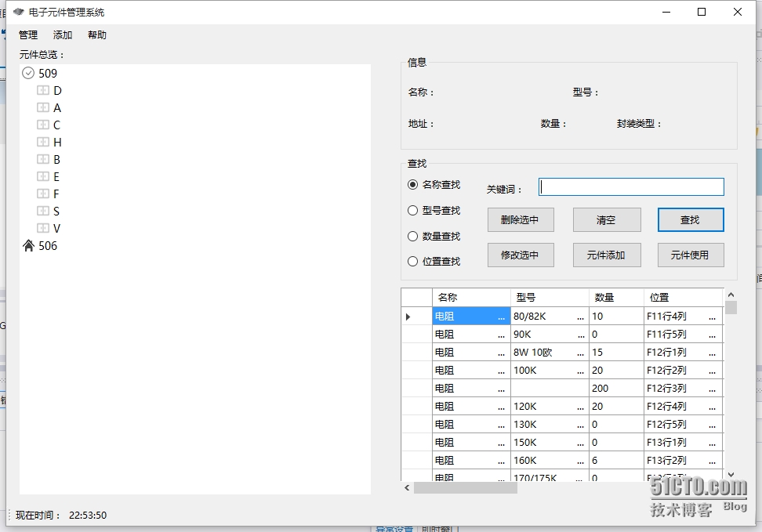Image resolution: width=762 pixels, height=532 pixels.
Task: Click the horizontal scrollbar thumb of table
Action: 465,488
